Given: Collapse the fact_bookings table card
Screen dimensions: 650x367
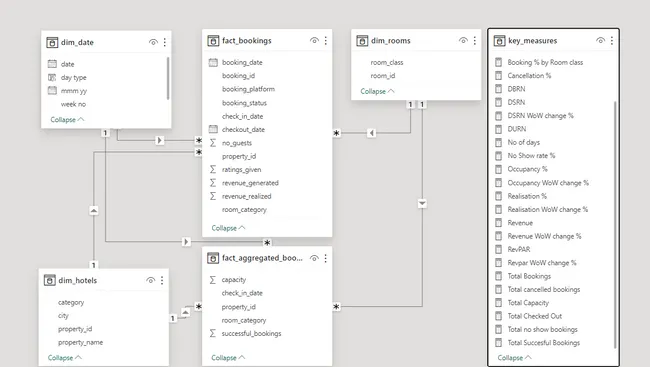Looking at the screenshot, I should coord(228,228).
